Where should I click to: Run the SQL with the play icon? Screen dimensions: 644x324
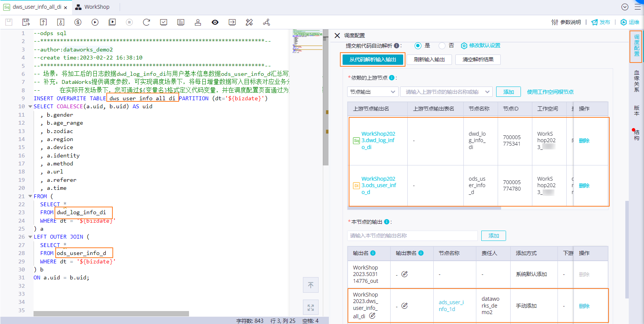95,22
